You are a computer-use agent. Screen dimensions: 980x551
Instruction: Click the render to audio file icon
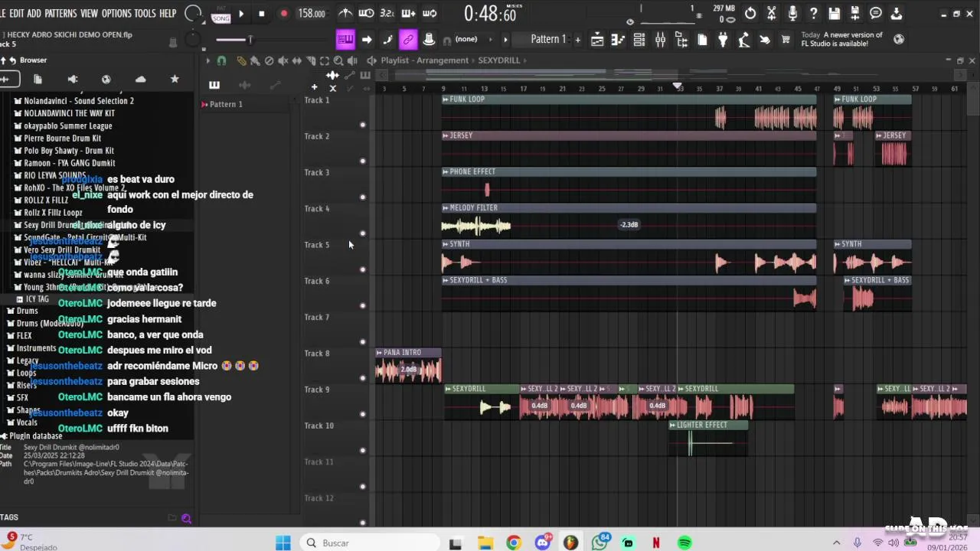coord(855,14)
